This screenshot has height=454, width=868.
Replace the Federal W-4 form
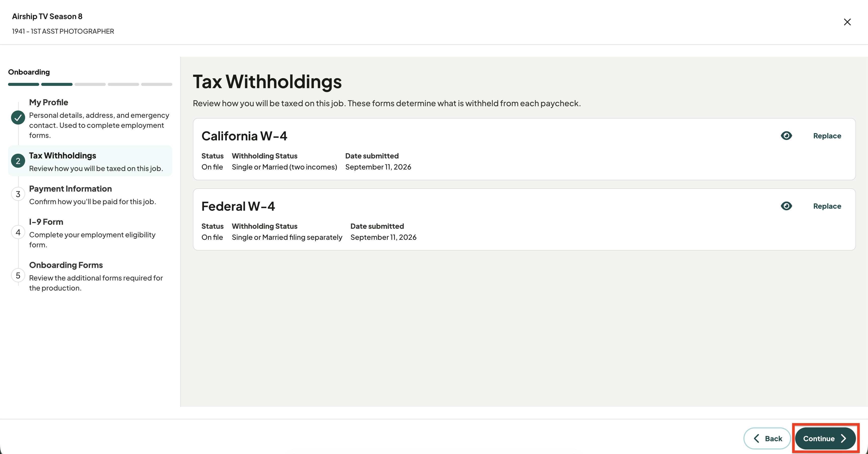pos(827,206)
